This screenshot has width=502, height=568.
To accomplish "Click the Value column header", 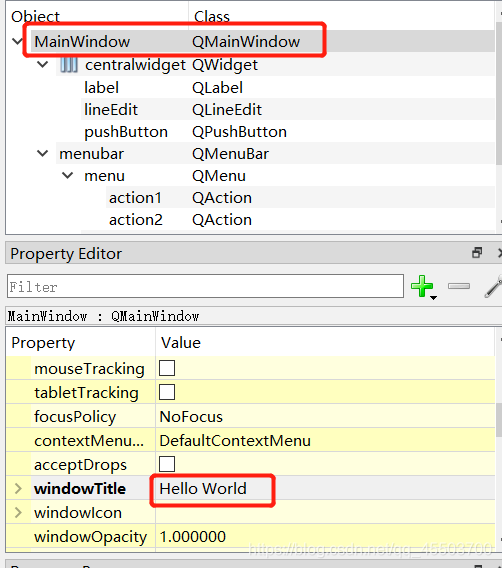I will pos(180,343).
